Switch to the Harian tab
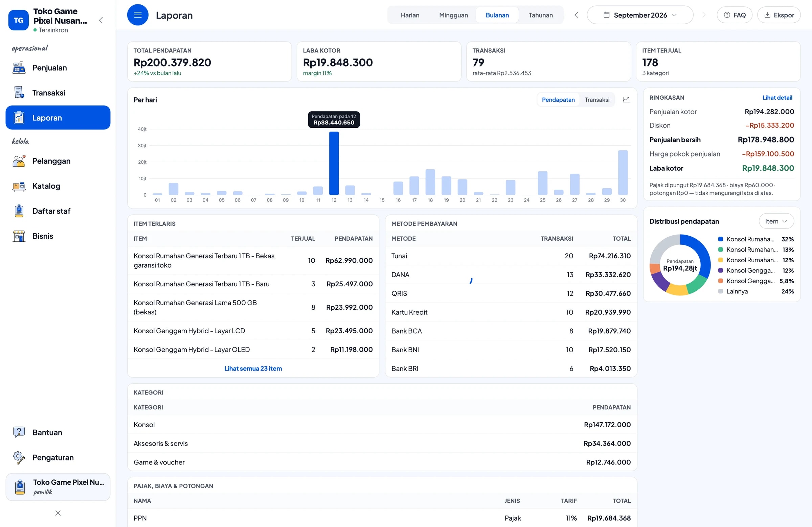This screenshot has width=812, height=527. click(x=410, y=15)
